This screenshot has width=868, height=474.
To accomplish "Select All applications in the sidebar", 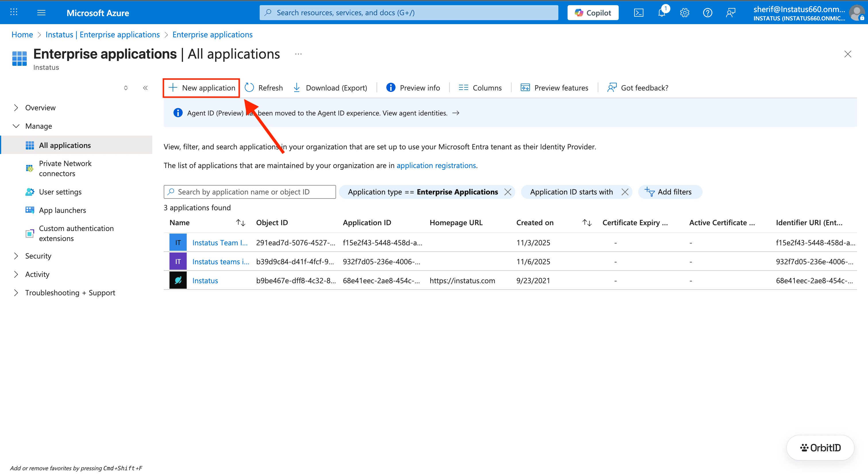I will (x=77, y=145).
